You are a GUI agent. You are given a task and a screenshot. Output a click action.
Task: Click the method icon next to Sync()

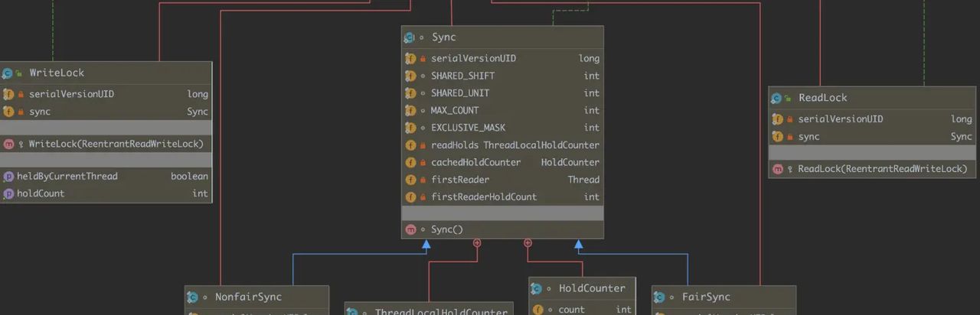[410, 229]
